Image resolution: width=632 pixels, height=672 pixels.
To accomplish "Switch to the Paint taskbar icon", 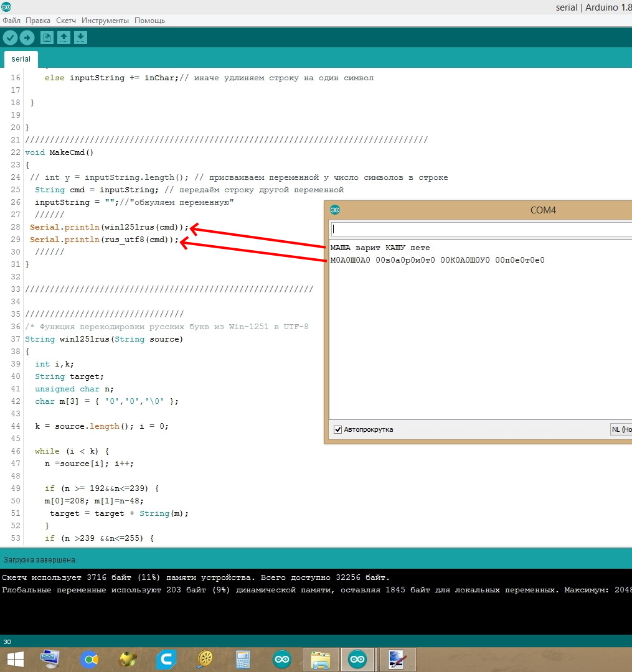I will (x=397, y=659).
